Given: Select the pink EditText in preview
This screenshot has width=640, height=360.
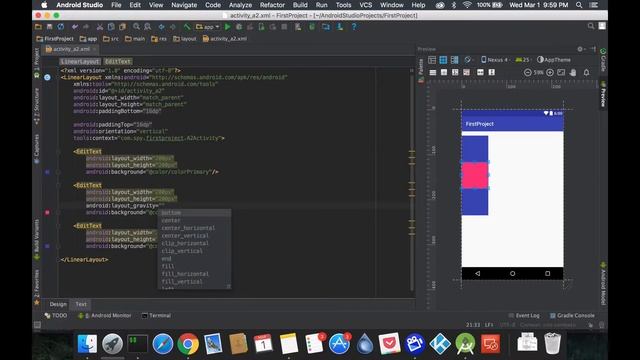Looking at the screenshot, I should tap(475, 176).
